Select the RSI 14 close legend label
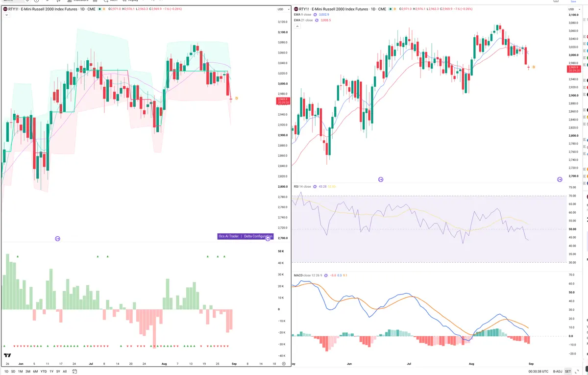 pos(302,186)
